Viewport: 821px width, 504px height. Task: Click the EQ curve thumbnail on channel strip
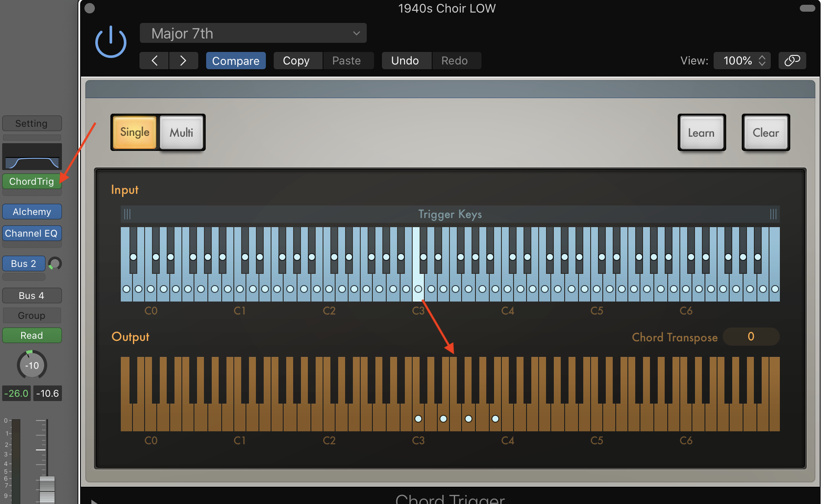(x=32, y=157)
